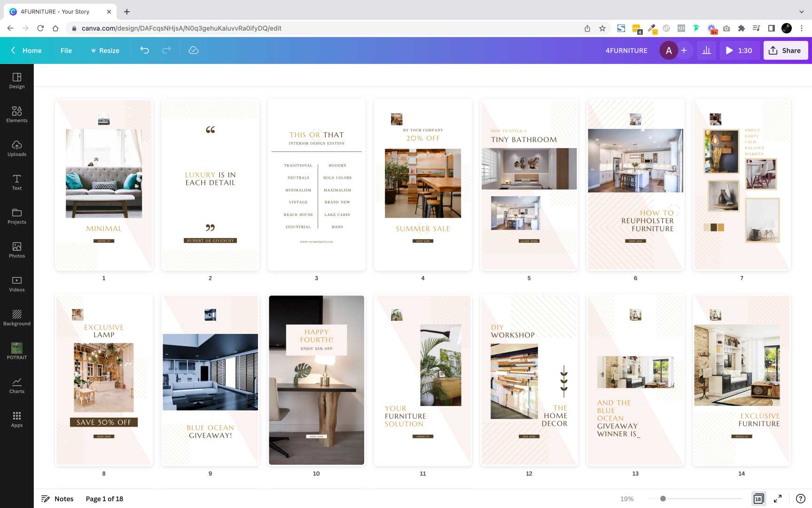Expand the Chrome tab search chevron
The height and width of the screenshot is (508, 812).
coord(801,12)
